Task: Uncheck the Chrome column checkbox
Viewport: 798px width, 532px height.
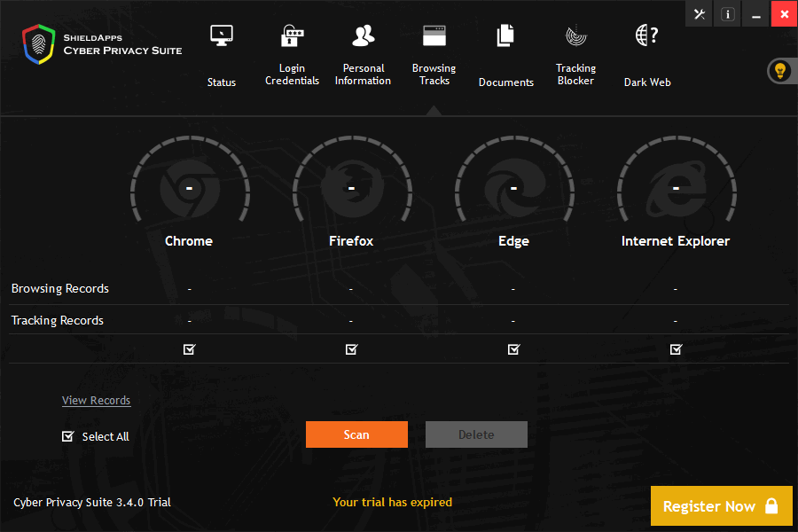Action: coord(190,349)
